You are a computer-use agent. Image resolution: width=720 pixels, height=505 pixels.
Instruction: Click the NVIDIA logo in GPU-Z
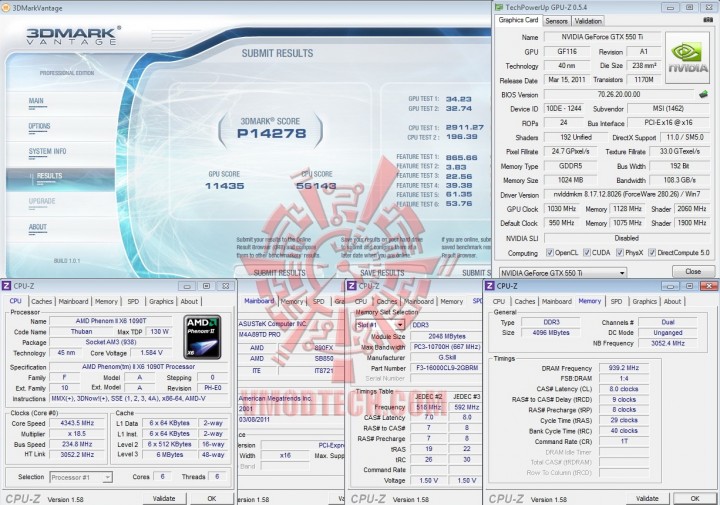[x=687, y=57]
